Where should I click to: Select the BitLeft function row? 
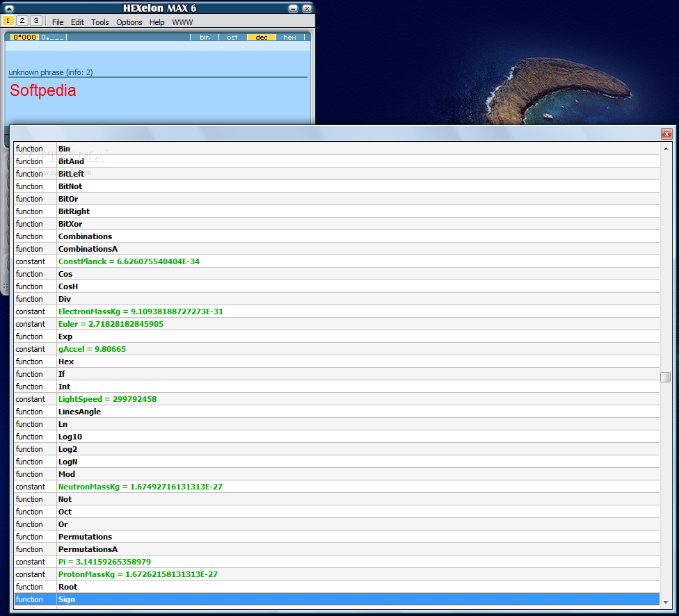click(337, 174)
